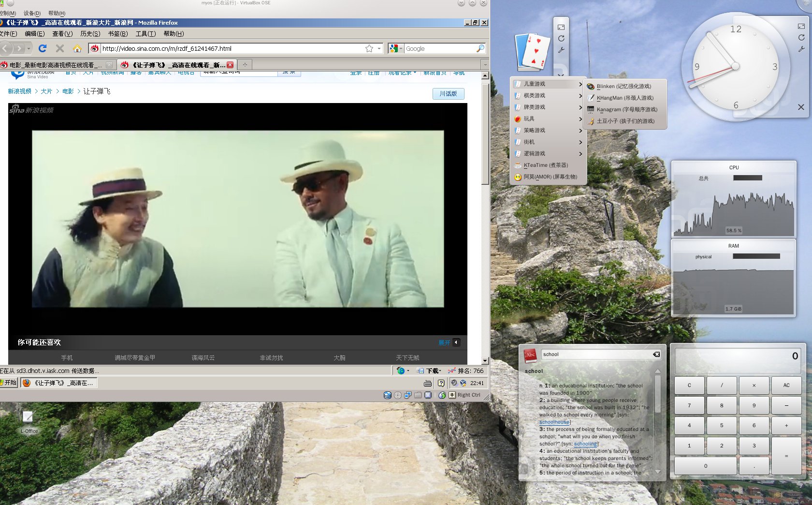
Task: Open the L-Office desktop icon
Action: click(29, 421)
